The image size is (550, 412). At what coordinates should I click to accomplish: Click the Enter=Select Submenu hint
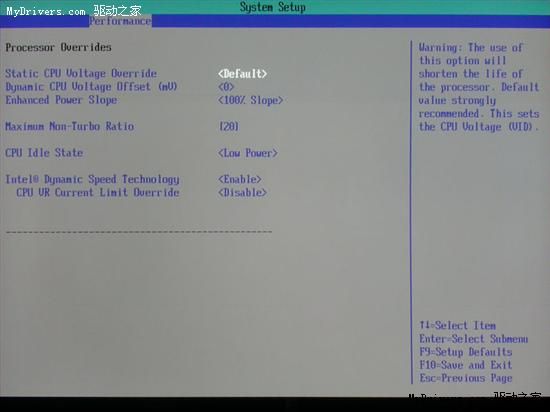[474, 339]
